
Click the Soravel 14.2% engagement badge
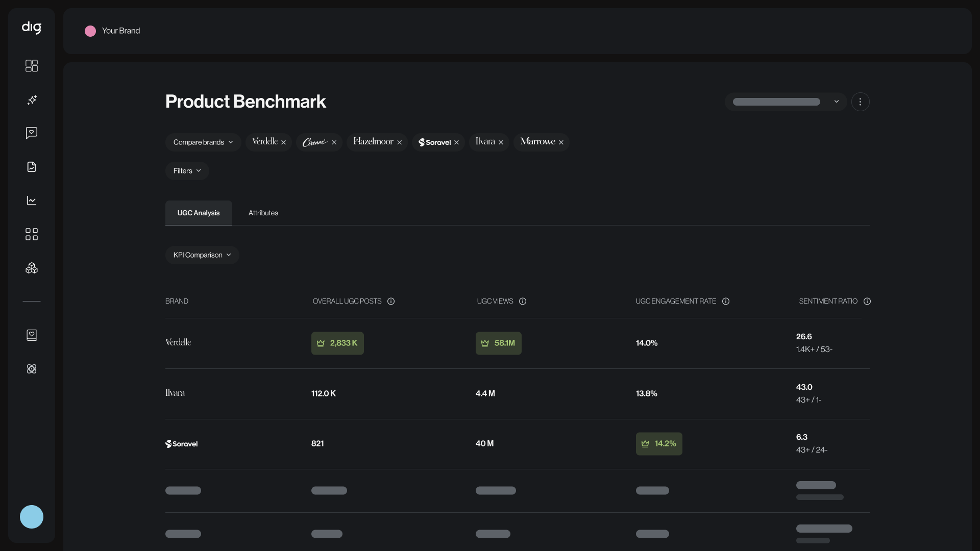point(659,444)
